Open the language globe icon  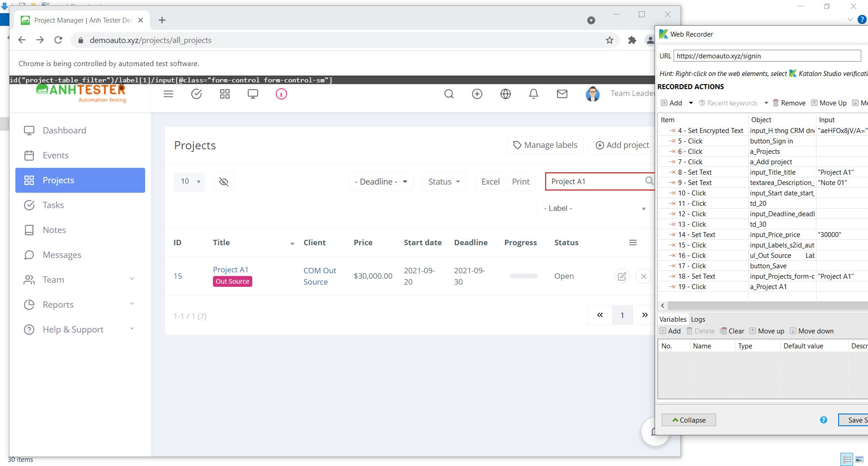505,94
